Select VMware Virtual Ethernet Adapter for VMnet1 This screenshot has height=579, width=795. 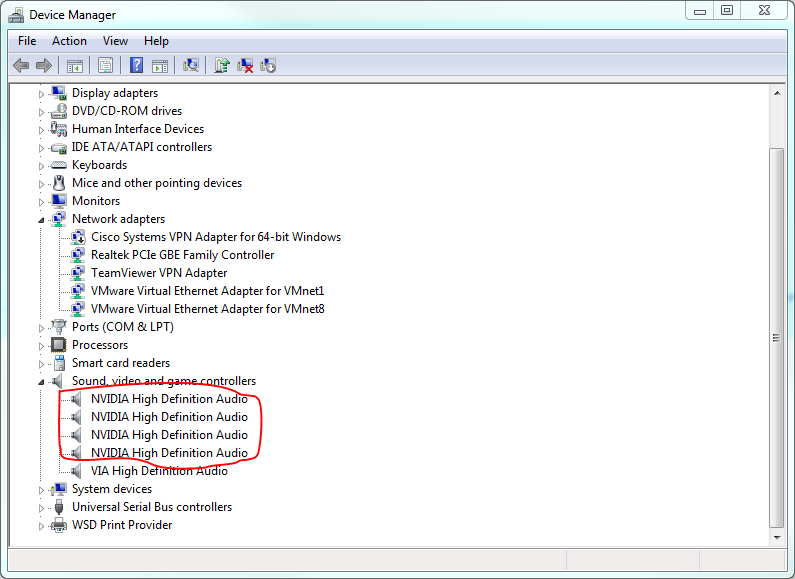pos(207,291)
